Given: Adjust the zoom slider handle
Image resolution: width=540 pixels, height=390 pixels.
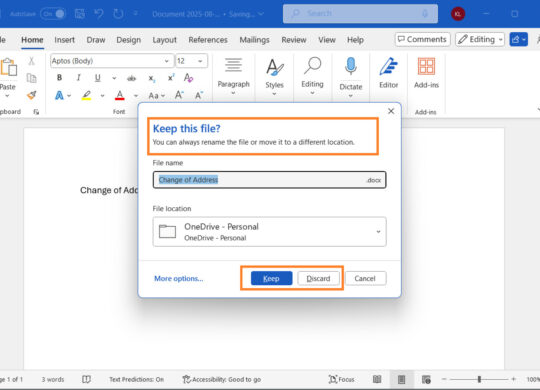Looking at the screenshot, I should pos(479,379).
